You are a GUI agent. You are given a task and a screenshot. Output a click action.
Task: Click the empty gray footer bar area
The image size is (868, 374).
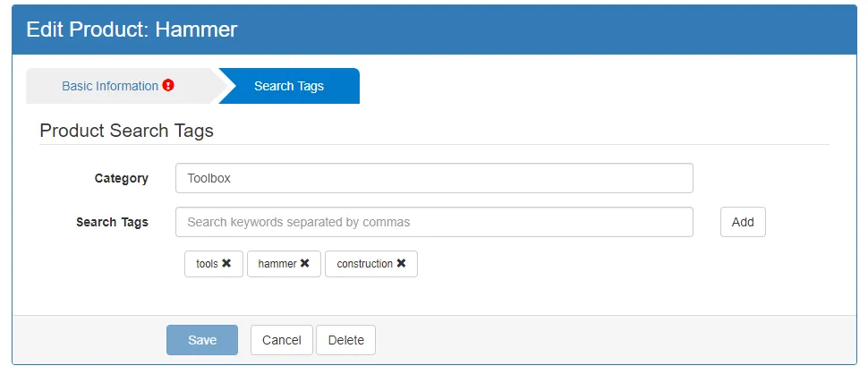pos(608,340)
